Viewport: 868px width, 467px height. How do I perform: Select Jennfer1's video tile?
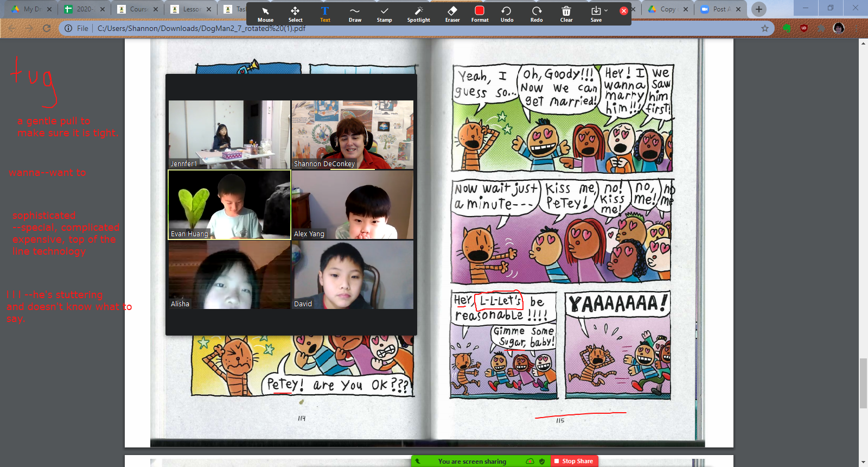click(229, 135)
